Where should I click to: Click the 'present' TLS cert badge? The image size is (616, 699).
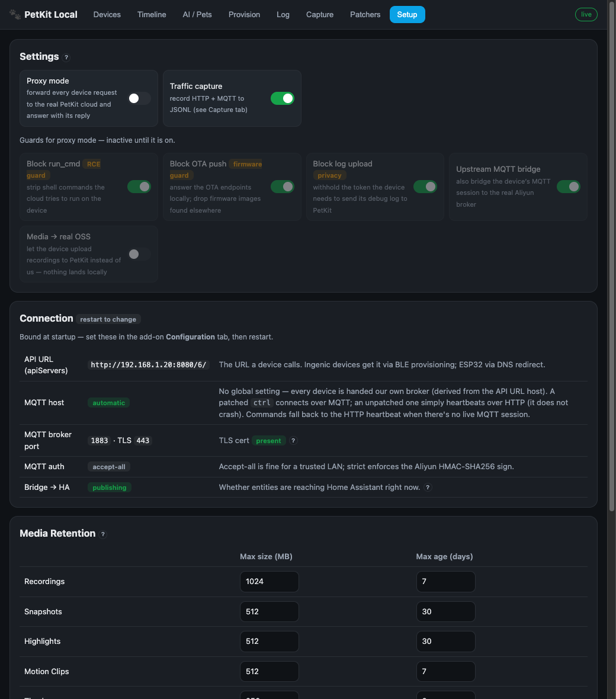268,441
